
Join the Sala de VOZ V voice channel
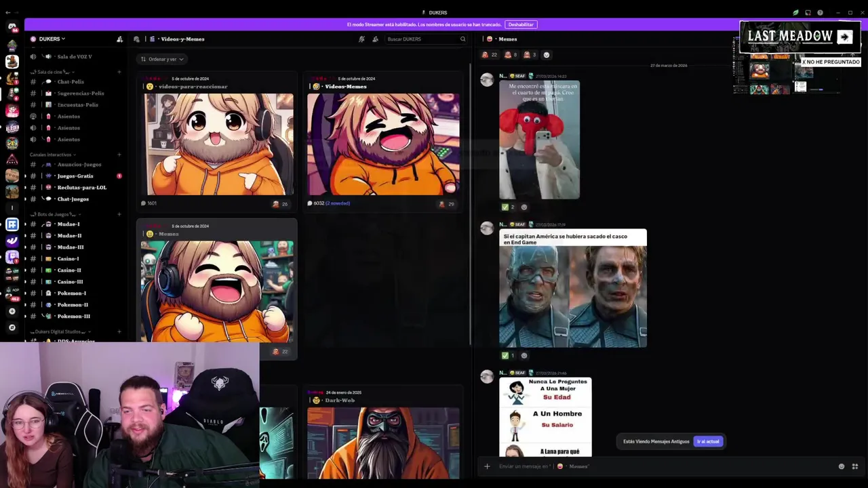(x=75, y=56)
